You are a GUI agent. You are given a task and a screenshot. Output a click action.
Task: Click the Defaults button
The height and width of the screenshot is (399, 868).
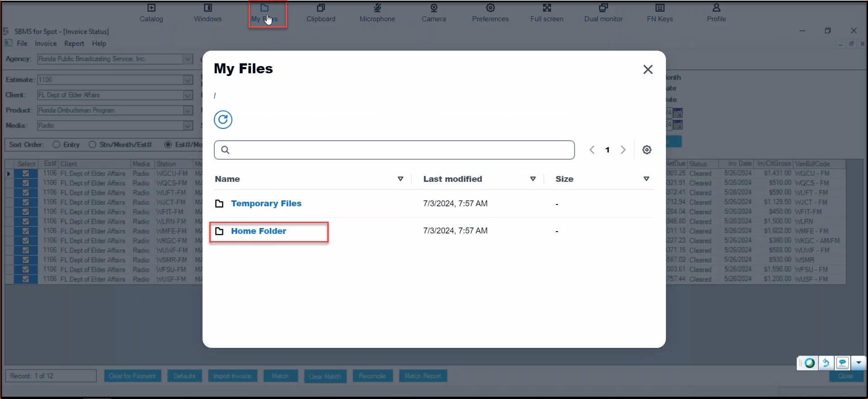[184, 376]
